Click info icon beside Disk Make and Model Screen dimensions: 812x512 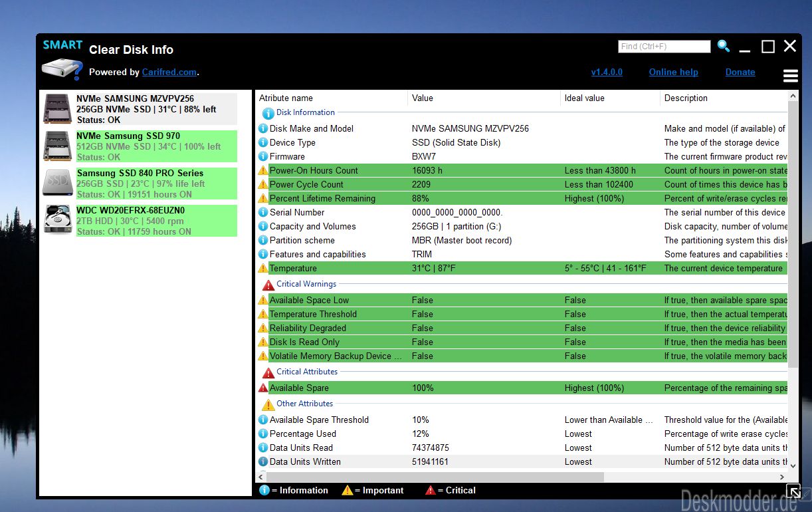[263, 128]
